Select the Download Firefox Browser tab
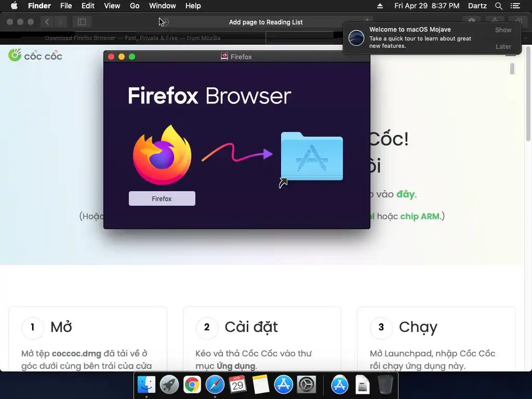 click(132, 38)
